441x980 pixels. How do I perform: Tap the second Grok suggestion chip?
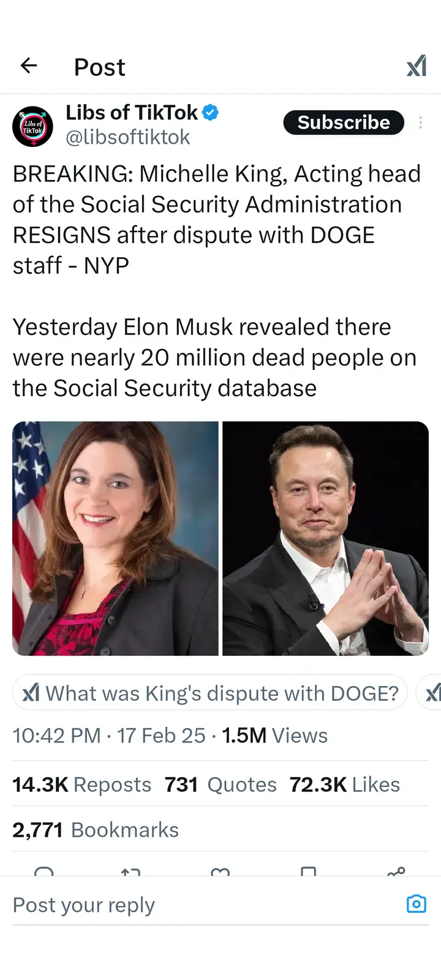pyautogui.click(x=431, y=693)
